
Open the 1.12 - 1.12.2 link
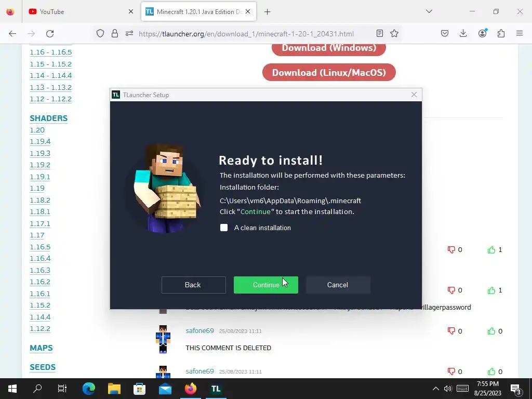click(x=51, y=99)
